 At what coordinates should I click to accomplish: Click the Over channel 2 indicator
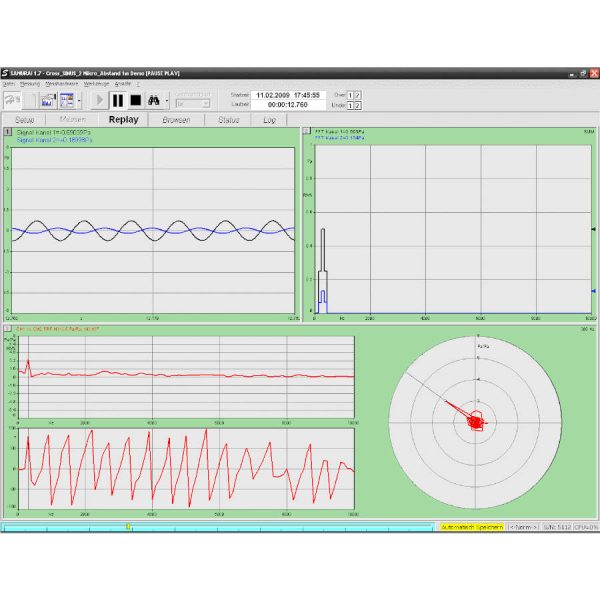click(x=357, y=95)
